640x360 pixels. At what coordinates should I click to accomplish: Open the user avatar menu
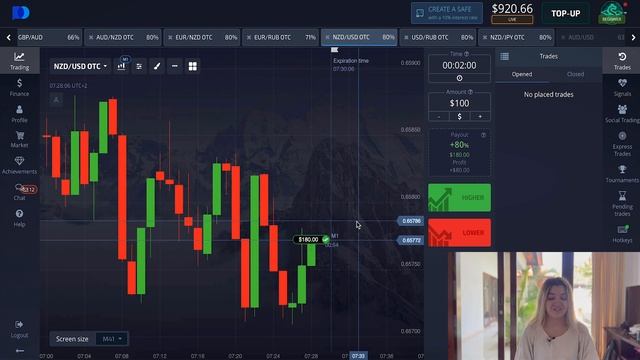tap(612, 13)
